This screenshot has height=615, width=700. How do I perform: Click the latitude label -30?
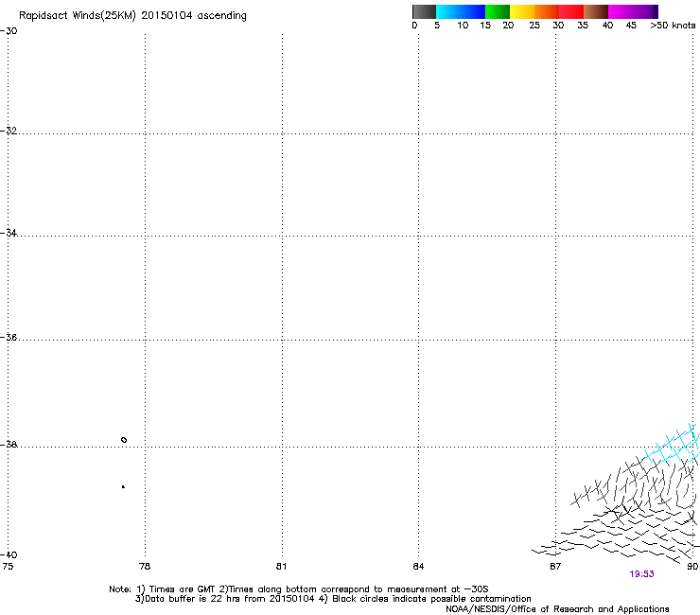pos(9,31)
